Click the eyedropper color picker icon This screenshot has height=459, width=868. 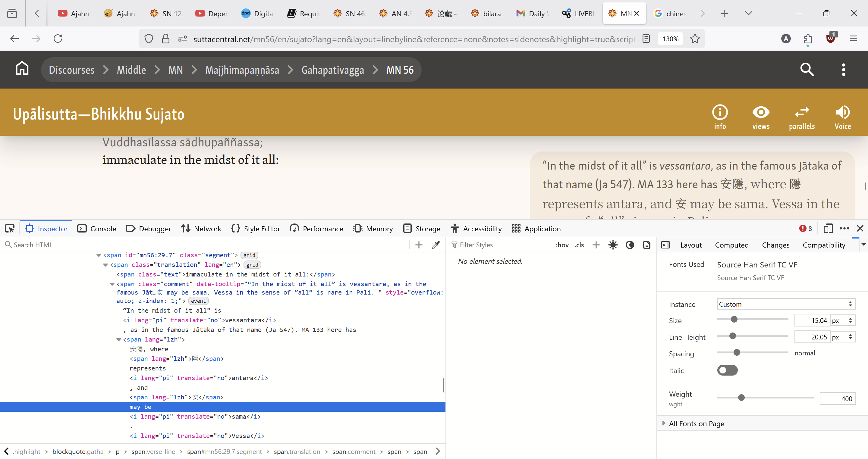(436, 245)
